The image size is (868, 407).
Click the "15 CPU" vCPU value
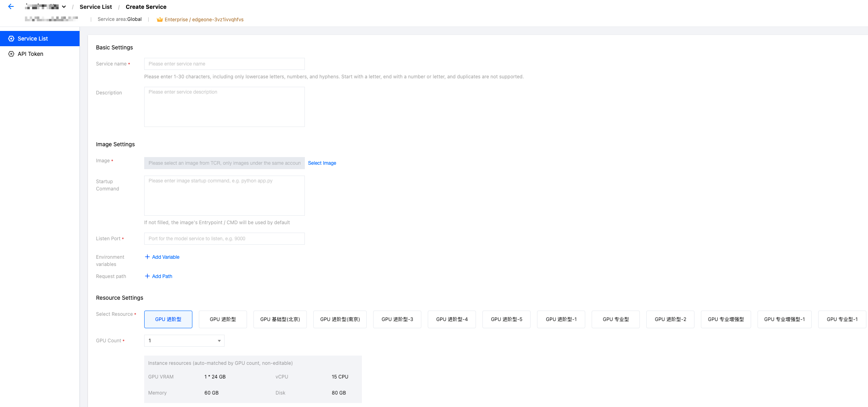[340, 377]
